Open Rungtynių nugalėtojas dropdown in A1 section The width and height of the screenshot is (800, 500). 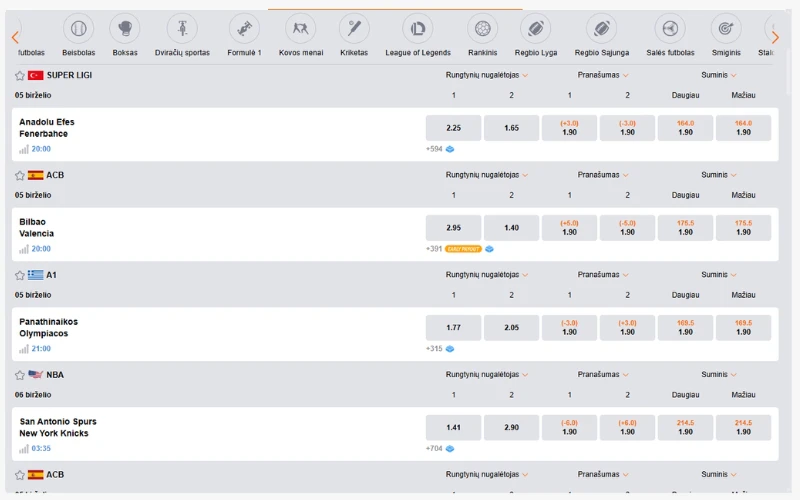click(x=487, y=274)
